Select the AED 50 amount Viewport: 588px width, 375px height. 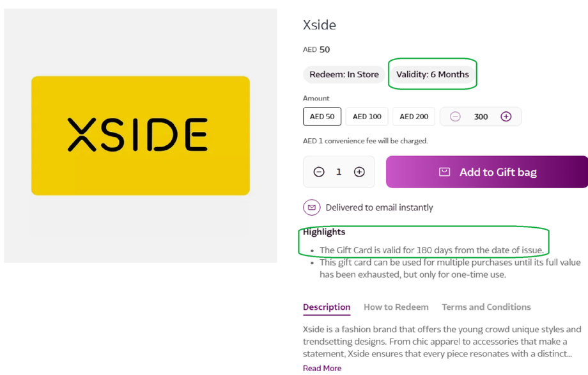(322, 116)
